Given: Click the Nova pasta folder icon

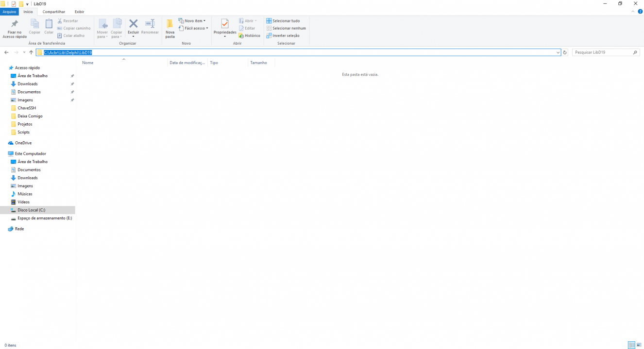Looking at the screenshot, I should pyautogui.click(x=169, y=24).
